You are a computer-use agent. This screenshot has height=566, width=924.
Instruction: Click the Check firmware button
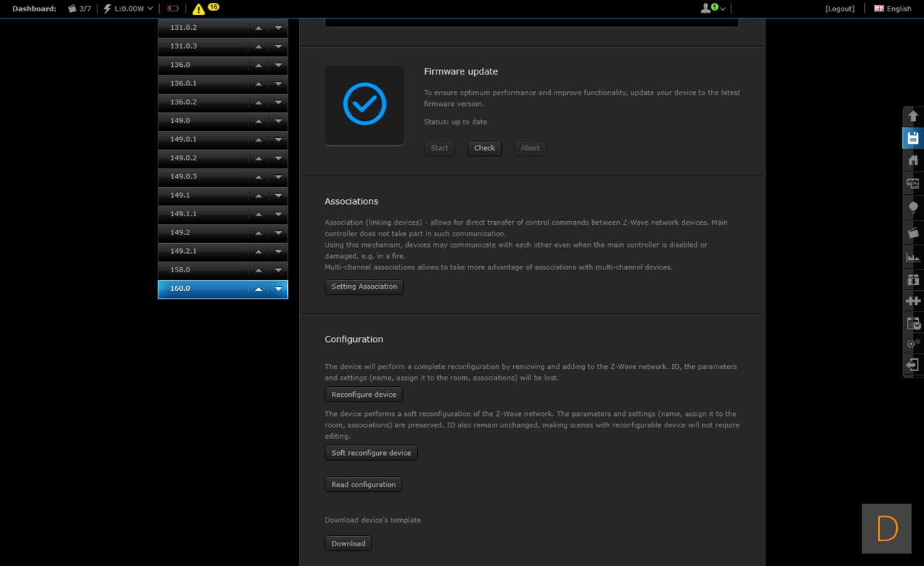click(484, 148)
